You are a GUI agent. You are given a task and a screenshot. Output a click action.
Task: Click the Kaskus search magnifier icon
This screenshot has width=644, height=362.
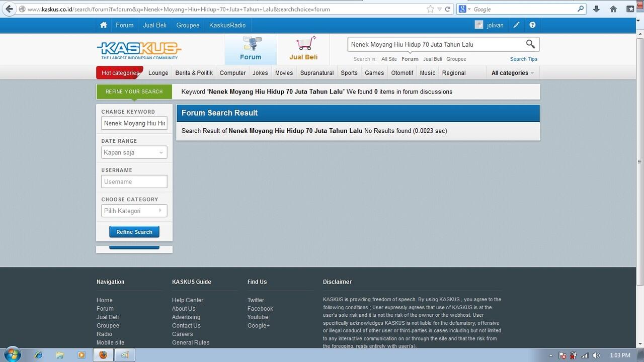point(530,44)
